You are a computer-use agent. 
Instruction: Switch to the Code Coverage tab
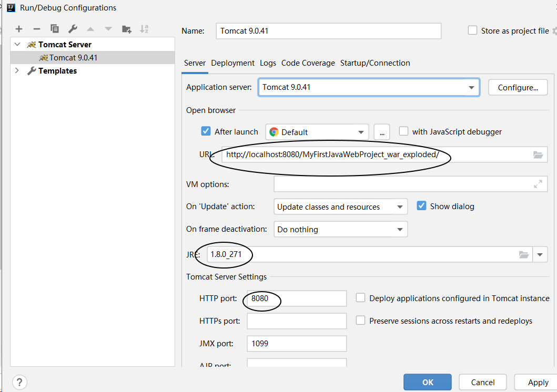(308, 63)
